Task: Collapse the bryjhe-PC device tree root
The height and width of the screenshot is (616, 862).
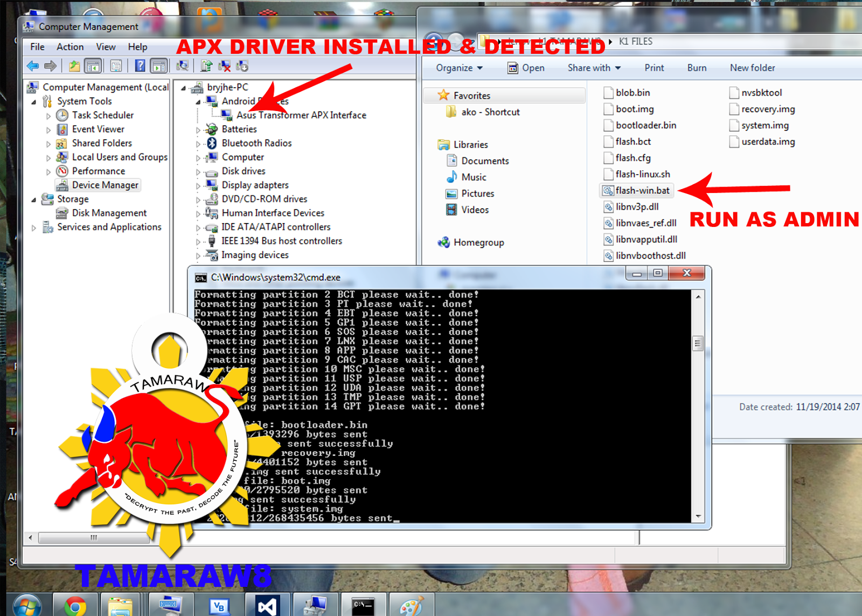Action: tap(184, 88)
